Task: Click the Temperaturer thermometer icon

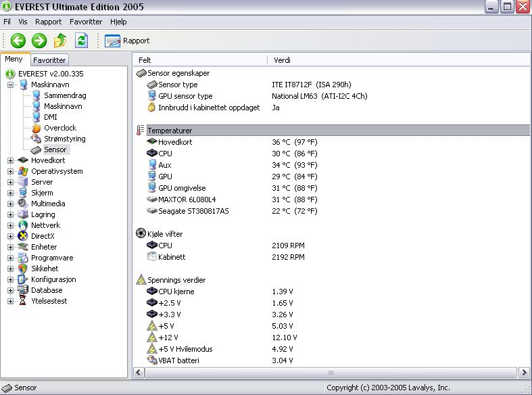Action: click(x=140, y=131)
